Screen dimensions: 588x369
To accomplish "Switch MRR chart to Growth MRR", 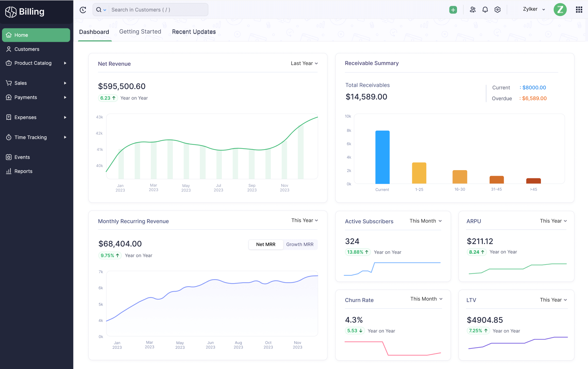I will pyautogui.click(x=300, y=244).
